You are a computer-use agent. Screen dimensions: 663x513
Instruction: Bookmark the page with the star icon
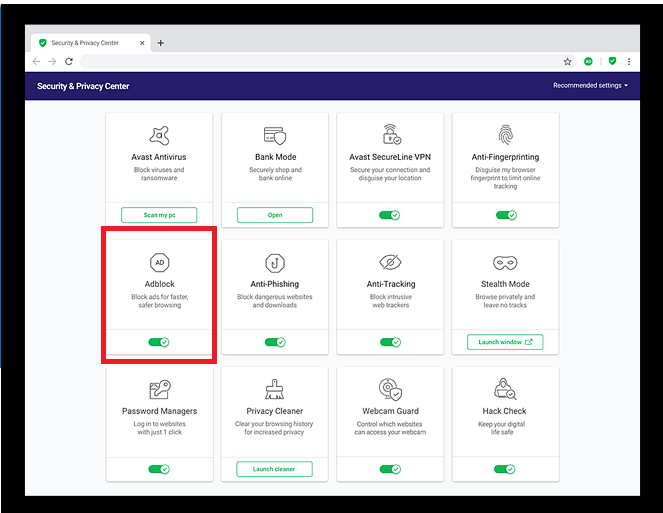[567, 62]
